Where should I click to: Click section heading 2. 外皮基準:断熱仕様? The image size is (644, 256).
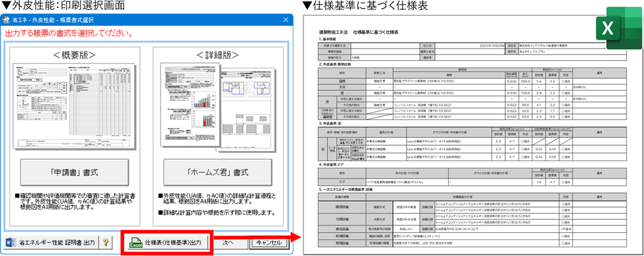click(x=335, y=64)
